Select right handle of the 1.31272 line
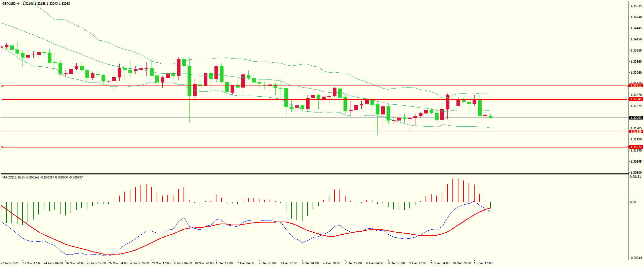 pyautogui.click(x=628, y=147)
